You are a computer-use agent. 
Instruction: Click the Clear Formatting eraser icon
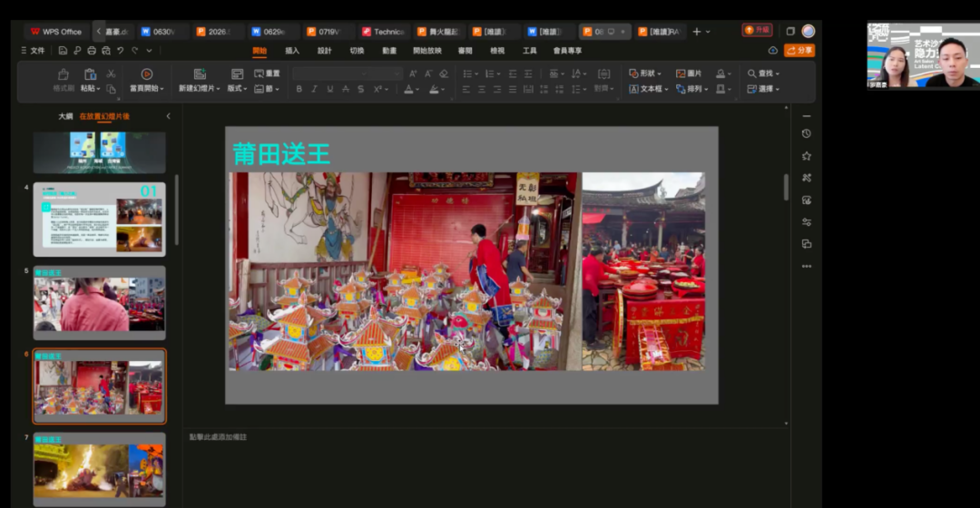[x=444, y=73]
